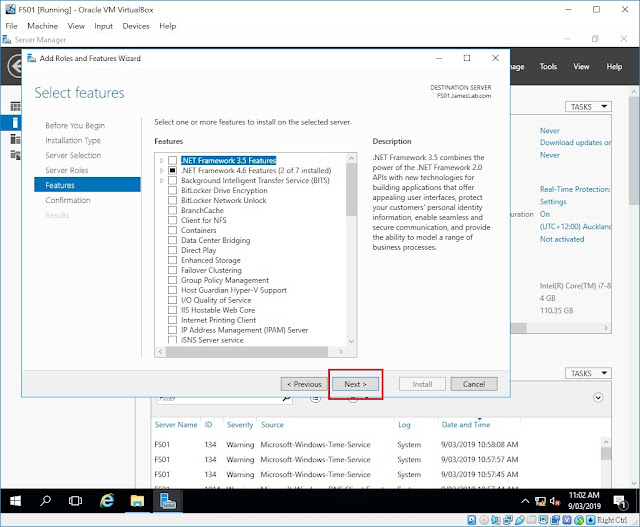This screenshot has width=640, height=527.
Task: Open taskbar search magnifier
Action: (45, 500)
